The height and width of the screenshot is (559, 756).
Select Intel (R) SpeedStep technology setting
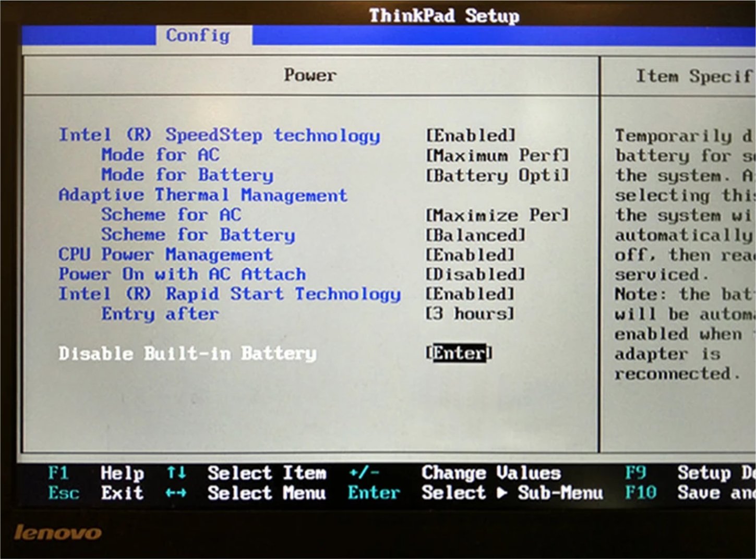click(219, 136)
